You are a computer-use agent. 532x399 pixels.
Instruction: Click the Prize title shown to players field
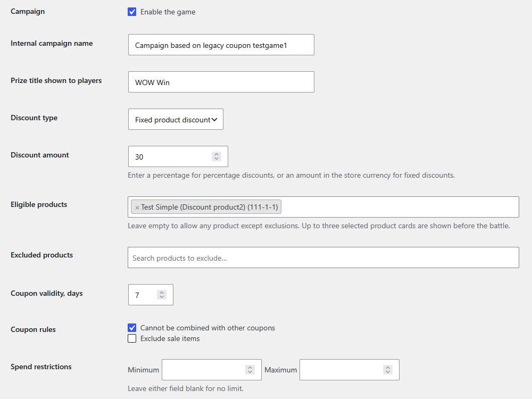pos(221,82)
